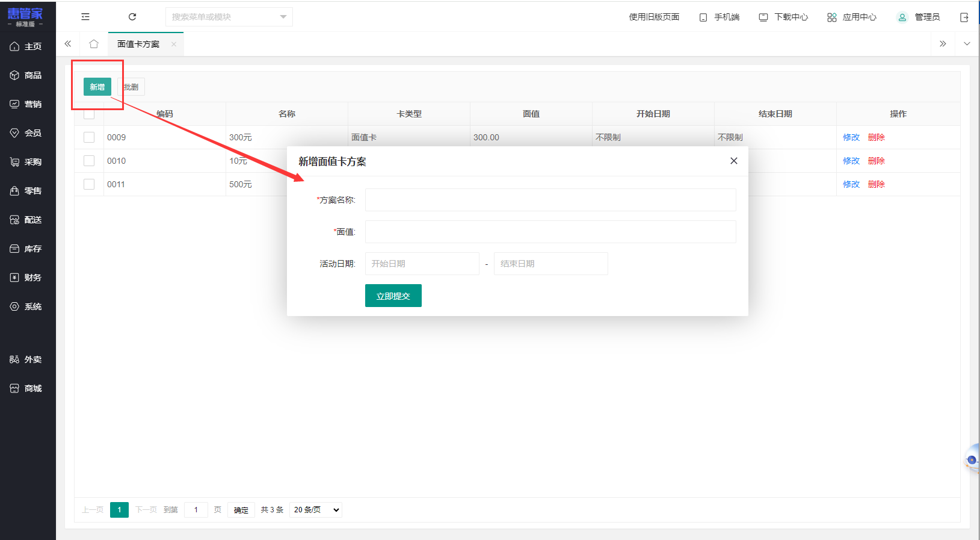Toggle the select-all checkbox in table header

[89, 114]
